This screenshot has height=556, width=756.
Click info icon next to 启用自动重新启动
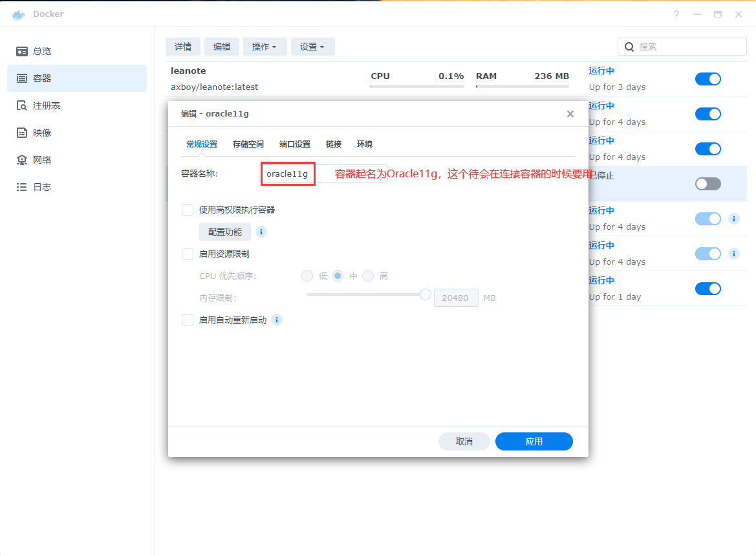pos(277,320)
